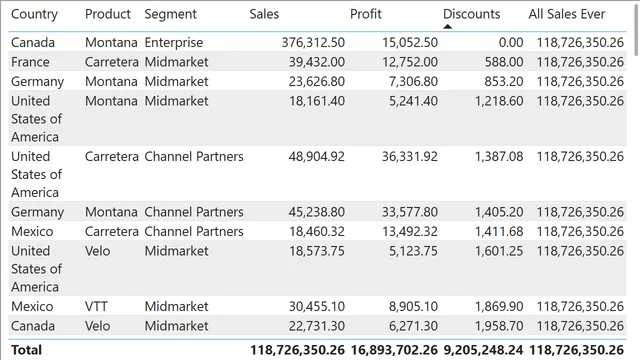This screenshot has width=640, height=360.
Task: Toggle the ascending sort arrow under Discounts
Action: pos(447,27)
